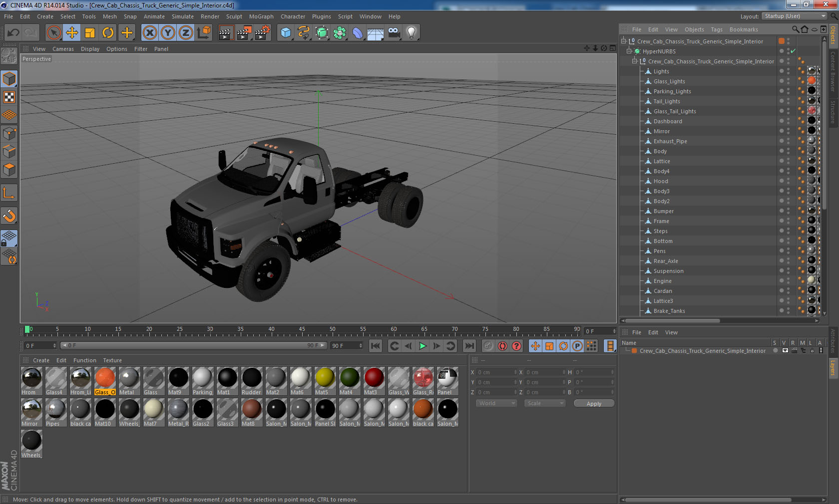Enable the Texture mode checkerboard icon
839x504 pixels.
pyautogui.click(x=9, y=97)
